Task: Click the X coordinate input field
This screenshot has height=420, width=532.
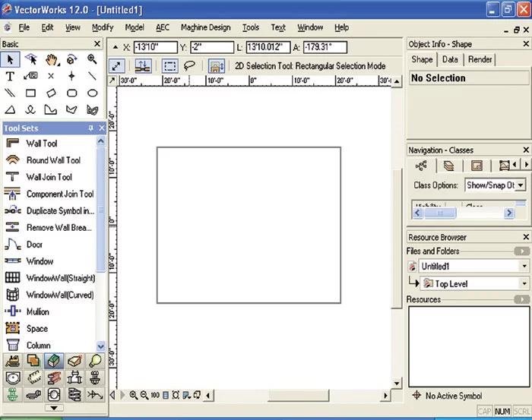Action: click(x=154, y=47)
